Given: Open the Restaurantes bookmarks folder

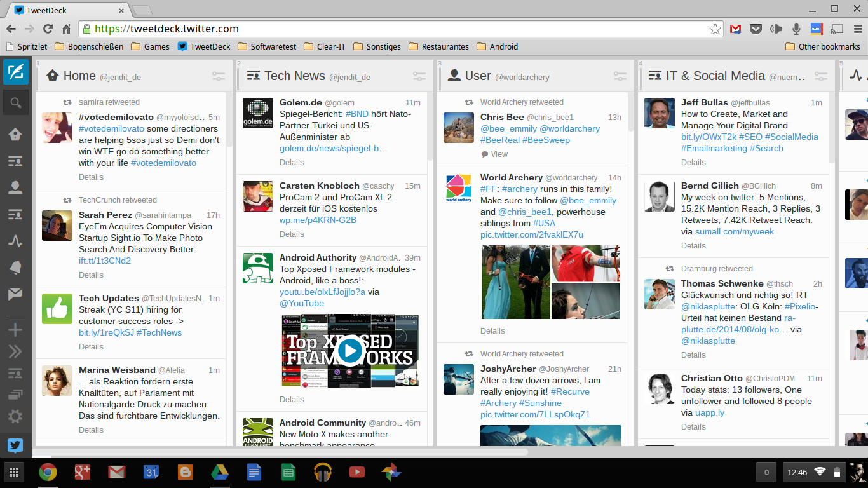Looking at the screenshot, I should click(439, 46).
